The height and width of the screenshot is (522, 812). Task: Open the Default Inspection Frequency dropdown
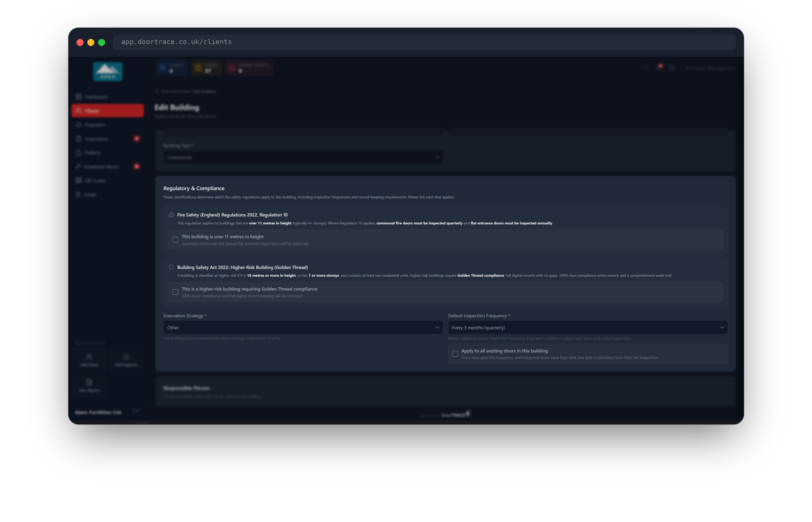pyautogui.click(x=587, y=327)
